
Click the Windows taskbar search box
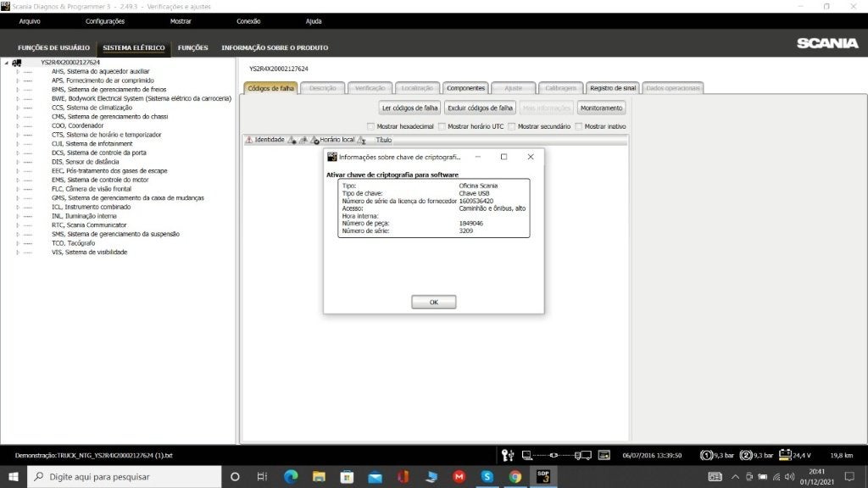click(x=125, y=476)
